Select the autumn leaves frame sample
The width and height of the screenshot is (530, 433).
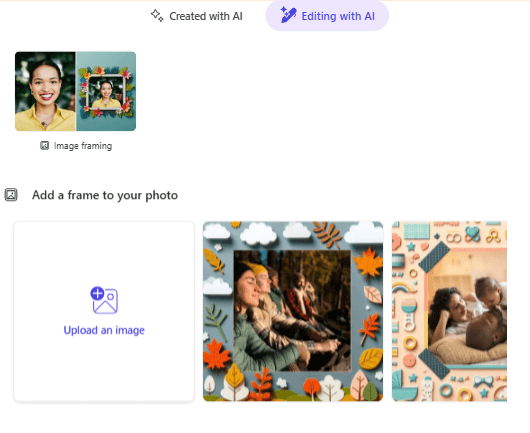(x=293, y=311)
